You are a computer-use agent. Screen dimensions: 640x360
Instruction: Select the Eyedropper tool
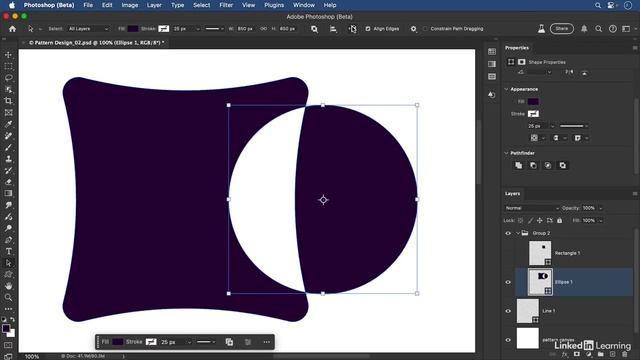point(8,124)
